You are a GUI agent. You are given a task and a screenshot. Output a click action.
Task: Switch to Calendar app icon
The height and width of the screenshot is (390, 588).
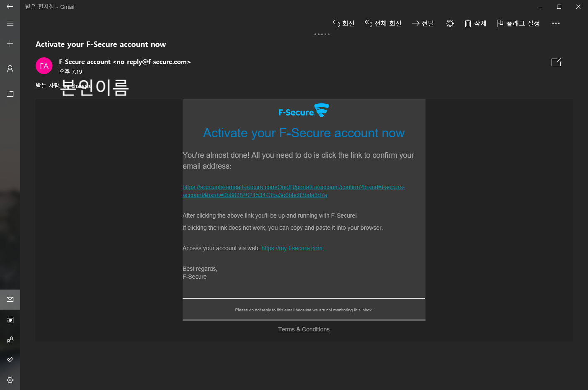coord(10,320)
